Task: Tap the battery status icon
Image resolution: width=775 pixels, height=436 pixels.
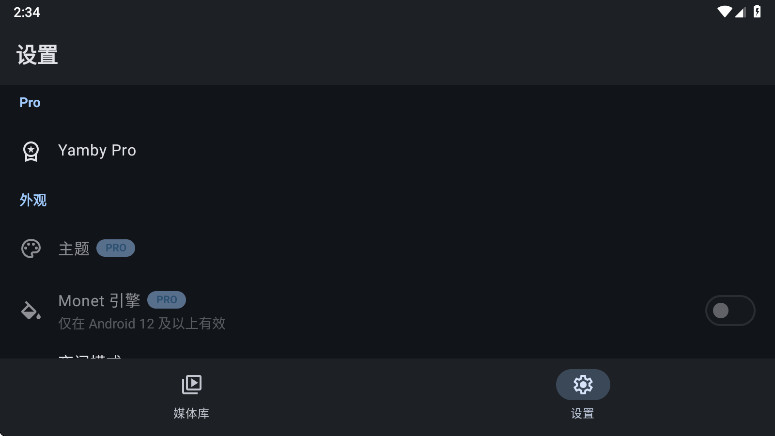Action: click(x=757, y=12)
